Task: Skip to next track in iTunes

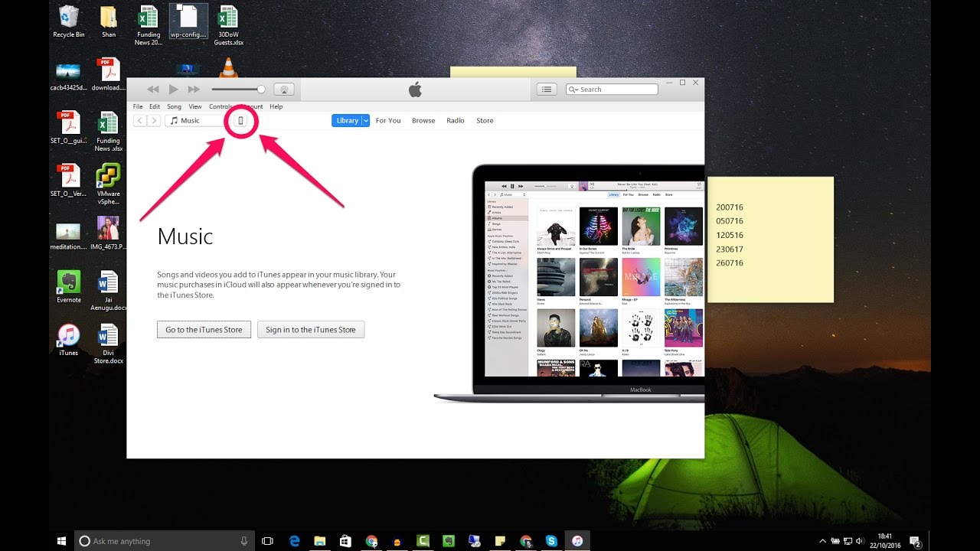Action: tap(194, 90)
